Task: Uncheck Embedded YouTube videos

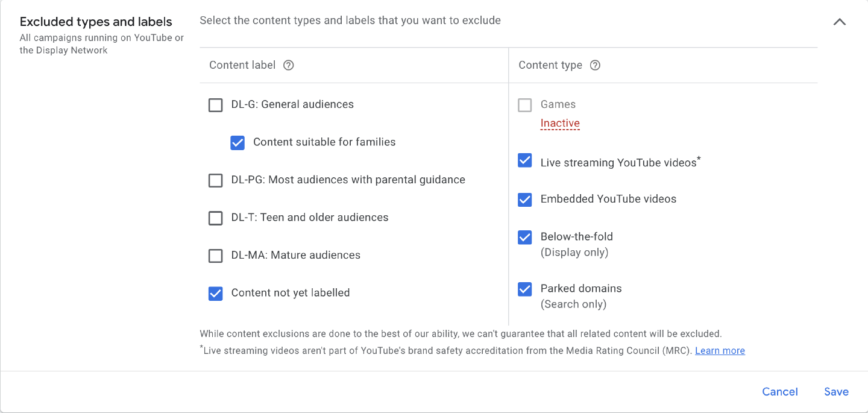Action: (525, 200)
